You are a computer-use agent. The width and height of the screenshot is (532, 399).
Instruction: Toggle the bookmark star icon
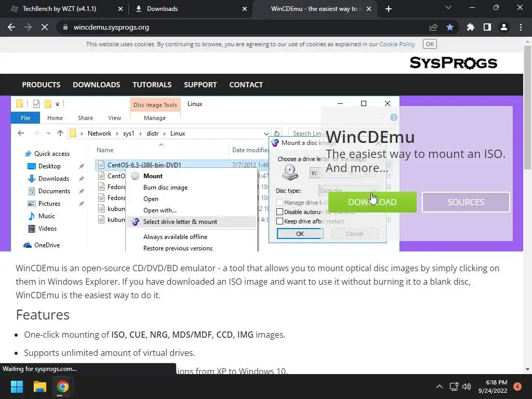tap(450, 27)
